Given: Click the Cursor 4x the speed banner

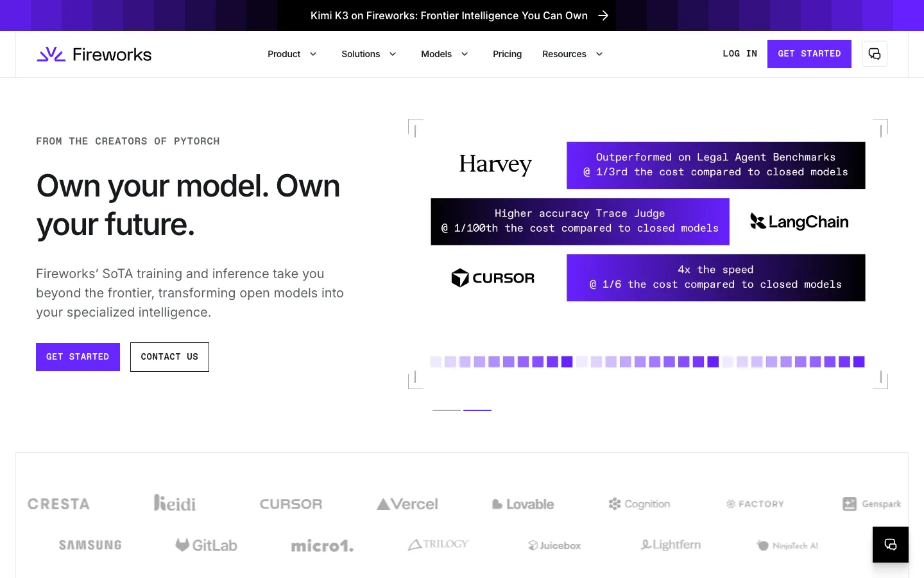Looking at the screenshot, I should (716, 277).
